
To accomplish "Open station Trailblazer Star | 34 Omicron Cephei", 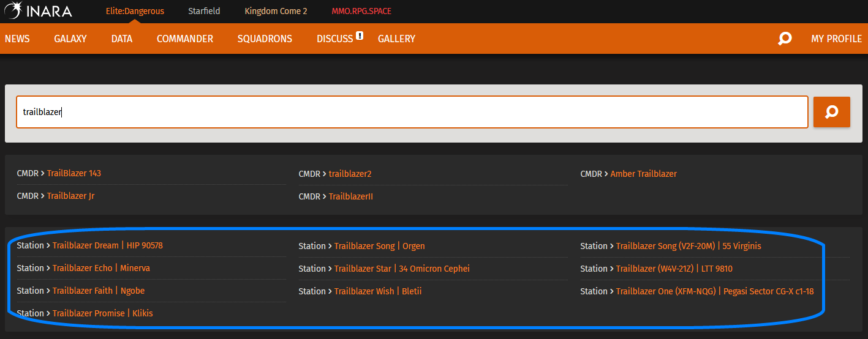I will point(402,269).
